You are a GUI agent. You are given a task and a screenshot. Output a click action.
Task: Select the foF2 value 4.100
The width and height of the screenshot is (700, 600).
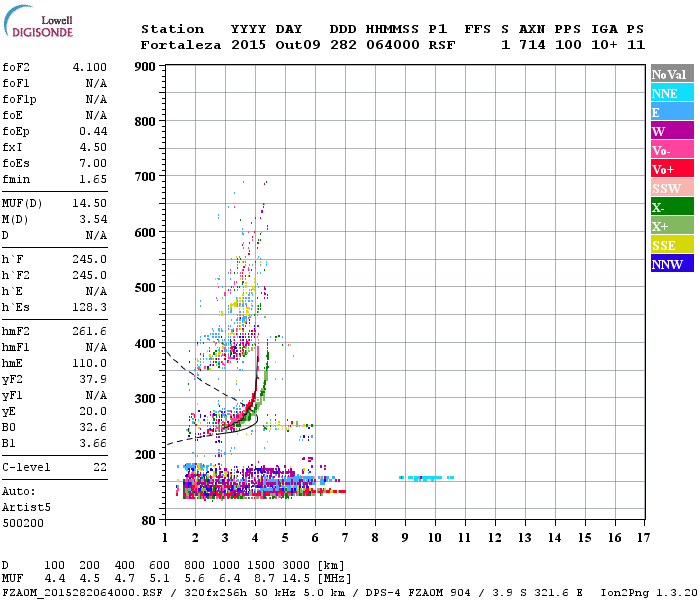[90, 67]
